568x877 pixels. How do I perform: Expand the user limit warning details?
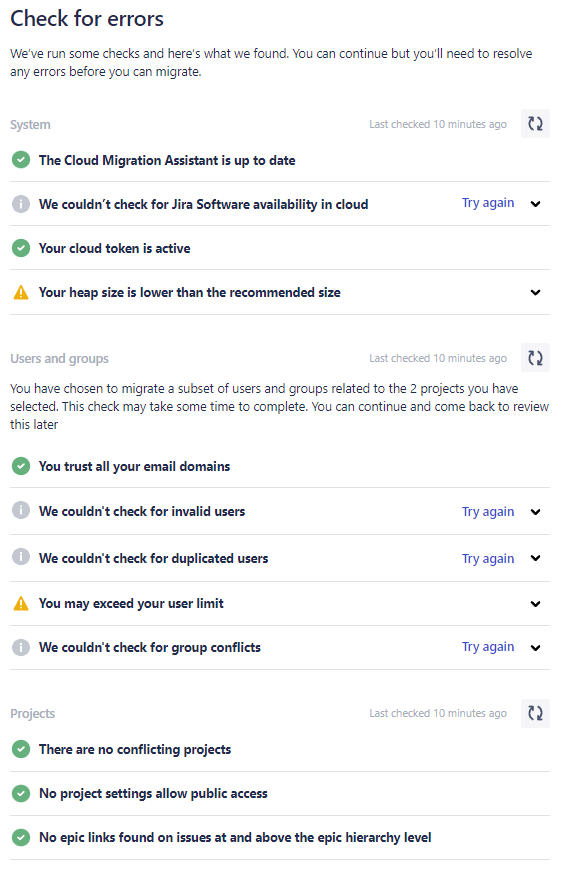pos(536,604)
